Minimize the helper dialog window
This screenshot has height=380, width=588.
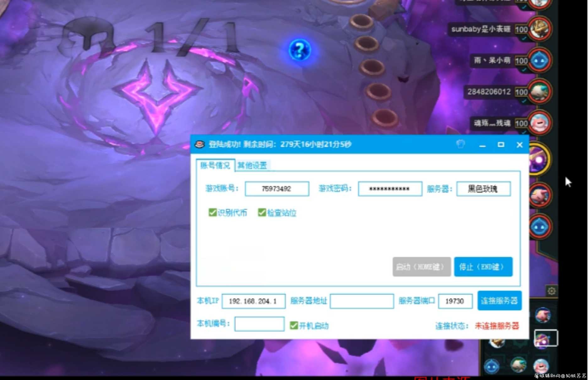[482, 145]
